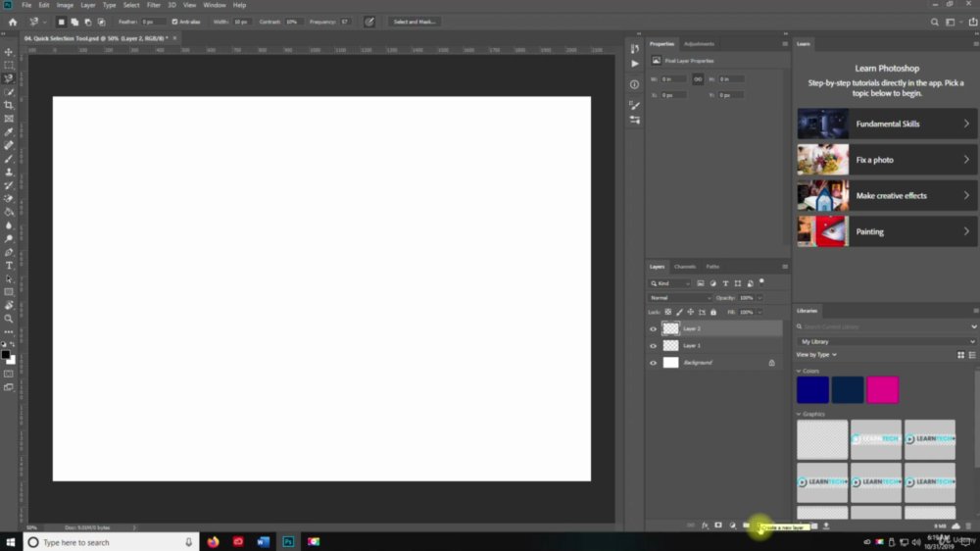Switch to the Adjustments tab

[x=699, y=44]
